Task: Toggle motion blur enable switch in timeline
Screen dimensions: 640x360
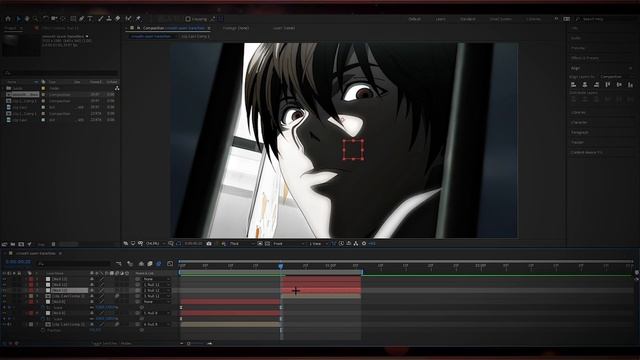Action: (x=159, y=264)
